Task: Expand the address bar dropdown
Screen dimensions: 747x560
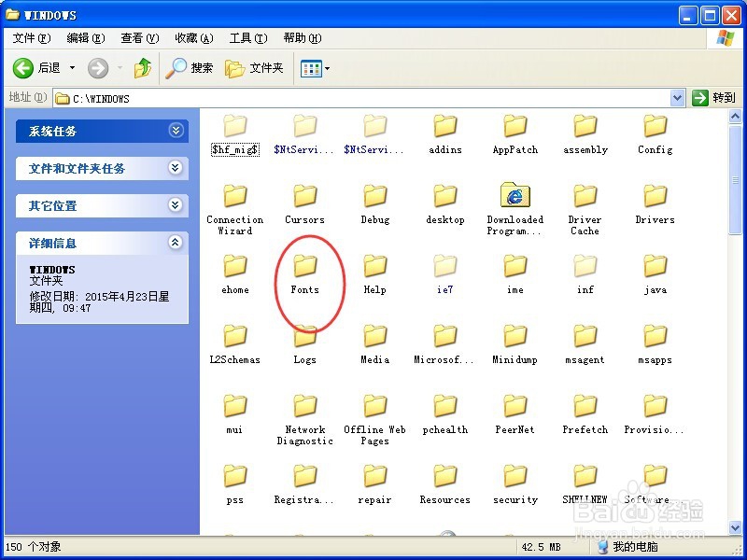Action: pos(679,97)
